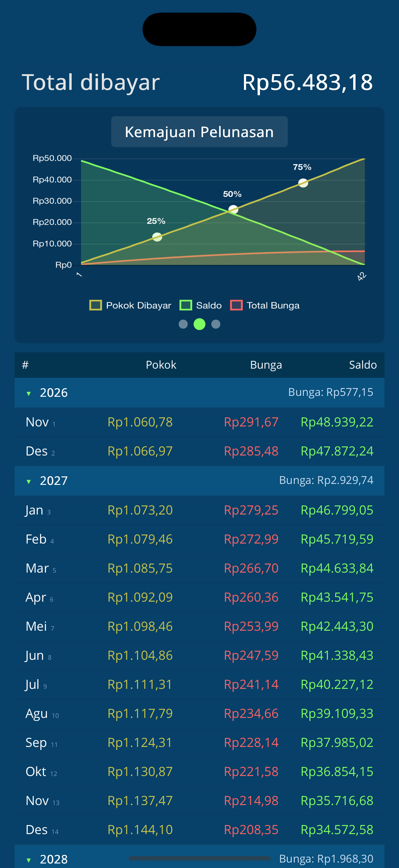Select the Des 2 payment row
This screenshot has height=868, width=399.
pos(199,451)
